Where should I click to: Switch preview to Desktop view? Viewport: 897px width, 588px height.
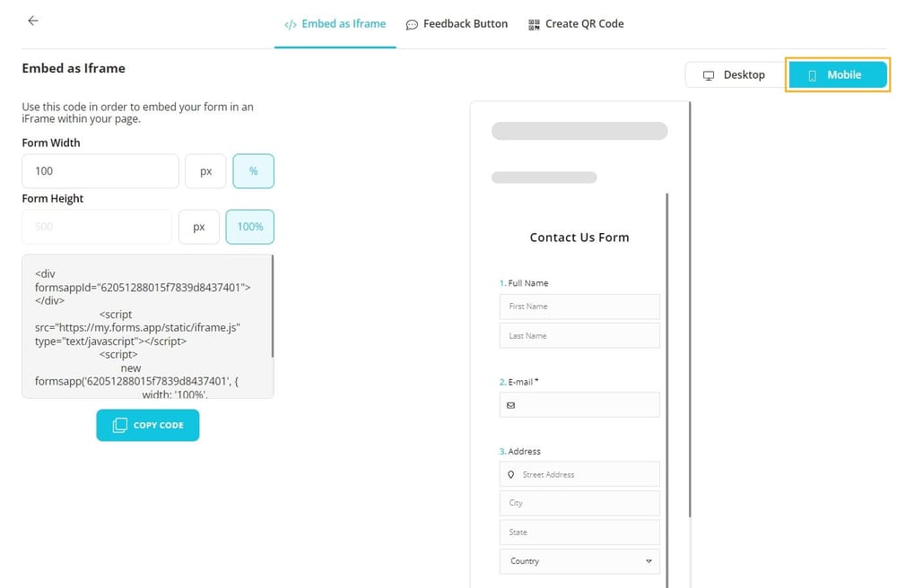[x=735, y=75]
